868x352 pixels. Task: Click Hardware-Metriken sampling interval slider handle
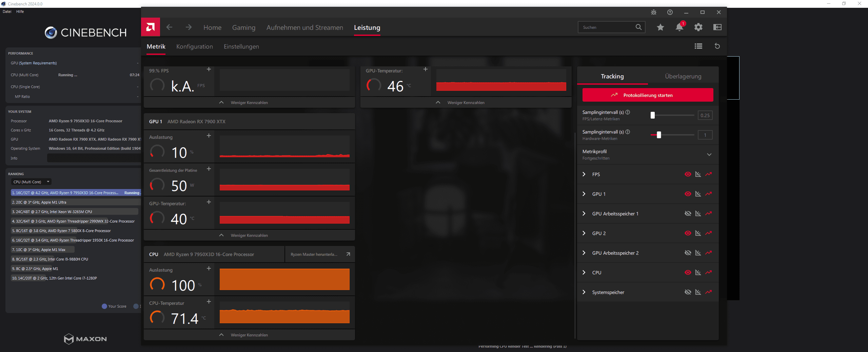[659, 135]
